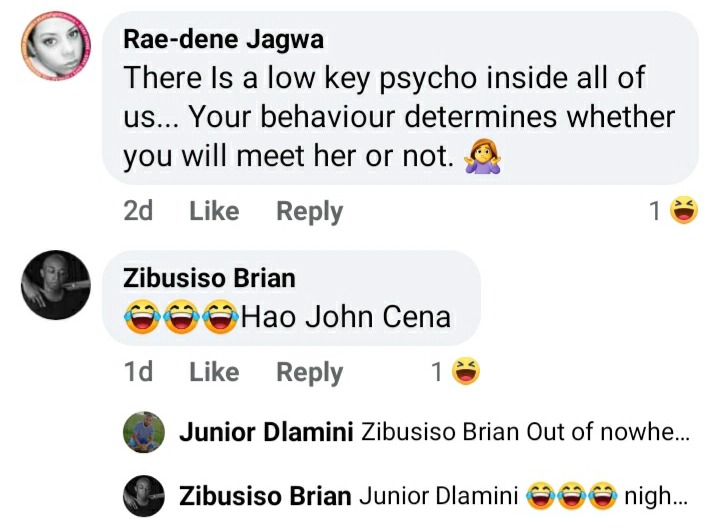Open Zibusiso Brian name above Hao John Cena
Screen dimensions: 720x529
pos(209,278)
